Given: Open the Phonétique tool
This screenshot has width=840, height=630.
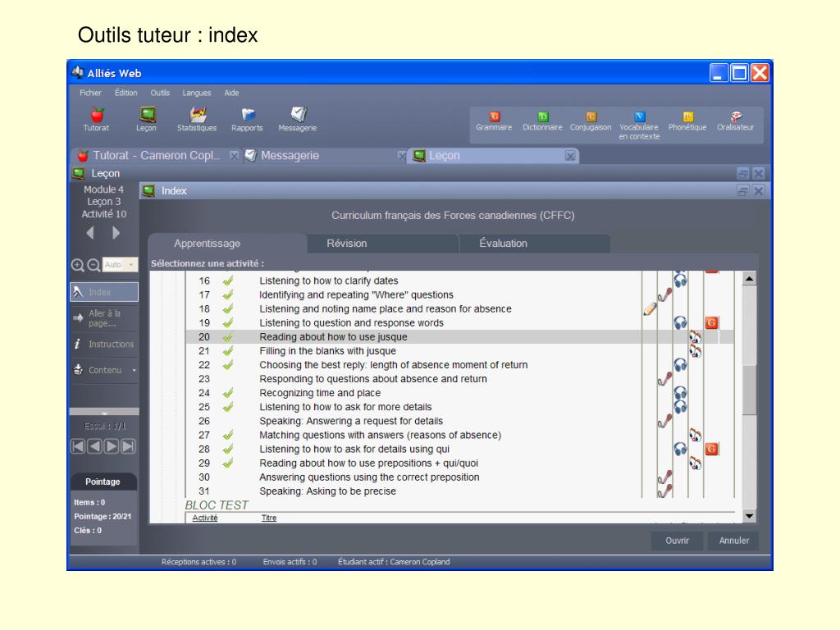Looking at the screenshot, I should [687, 121].
